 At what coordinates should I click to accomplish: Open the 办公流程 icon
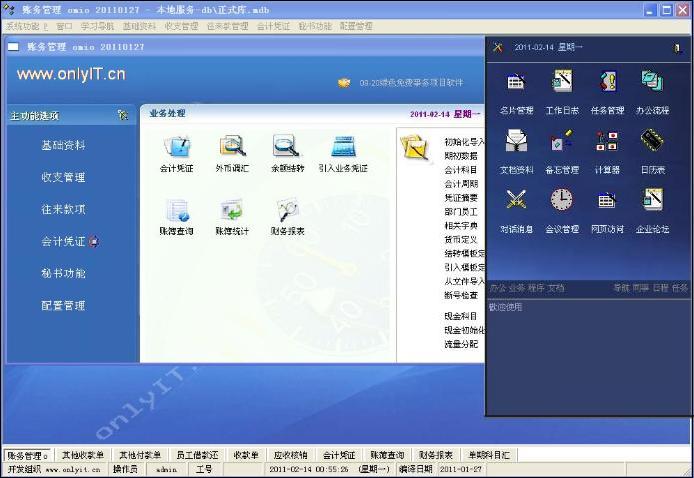click(x=652, y=81)
